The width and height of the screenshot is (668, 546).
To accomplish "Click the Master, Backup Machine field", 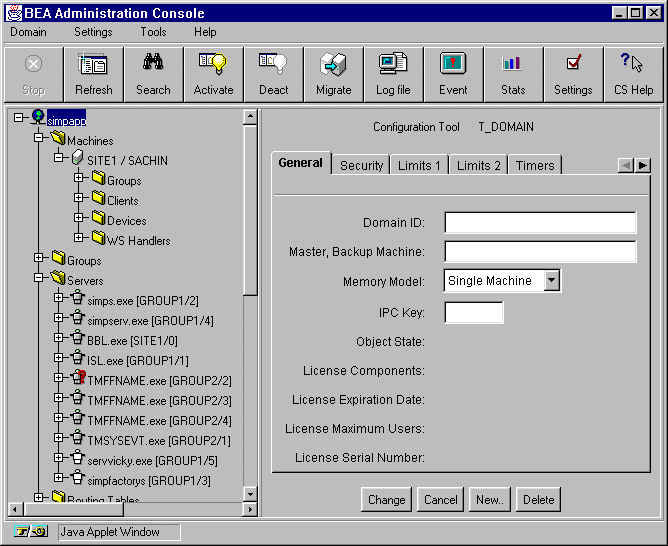I will click(540, 251).
